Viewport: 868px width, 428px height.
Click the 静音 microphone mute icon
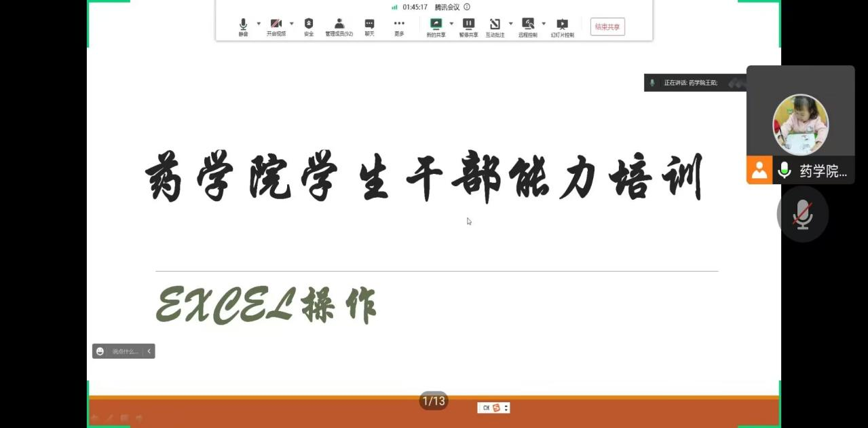point(243,24)
